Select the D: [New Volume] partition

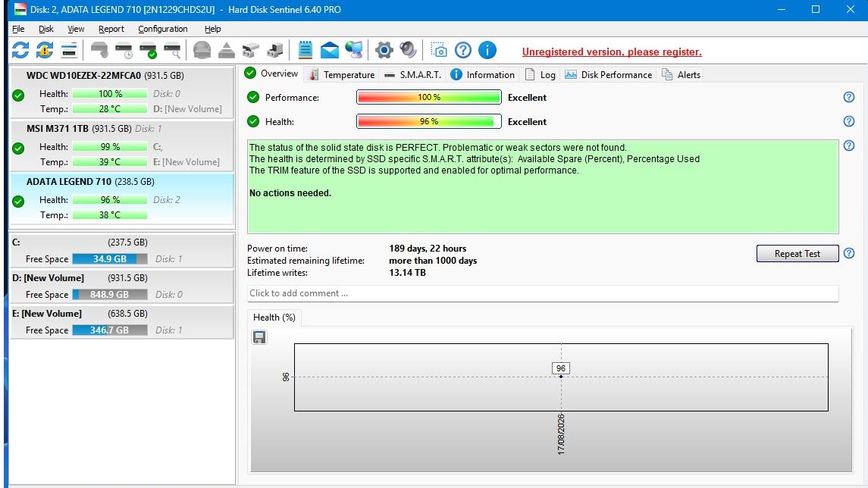[x=122, y=286]
